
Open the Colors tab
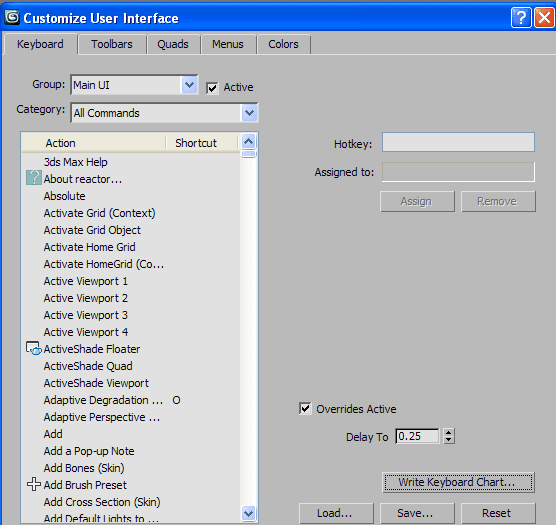(283, 44)
